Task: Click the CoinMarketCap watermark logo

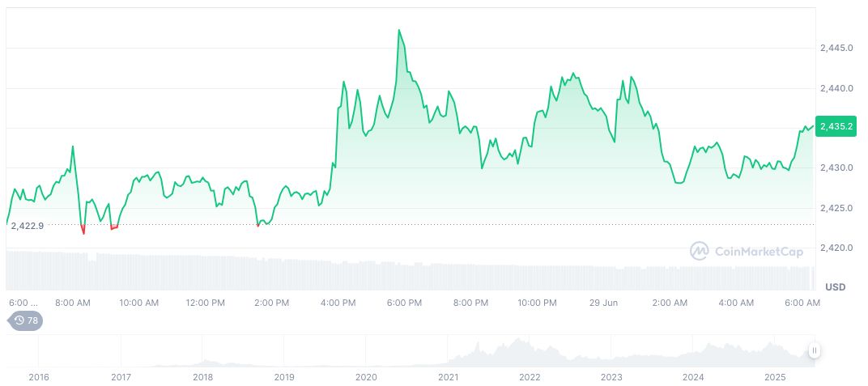Action: tap(746, 252)
